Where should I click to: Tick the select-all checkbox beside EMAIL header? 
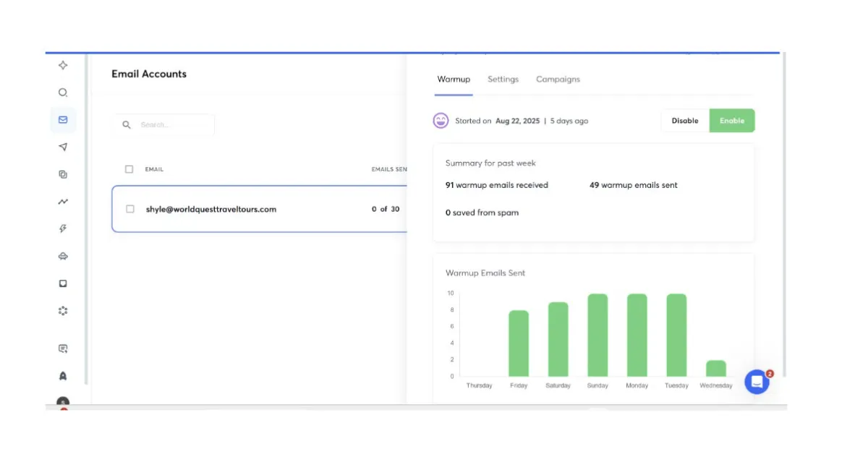pyautogui.click(x=129, y=169)
